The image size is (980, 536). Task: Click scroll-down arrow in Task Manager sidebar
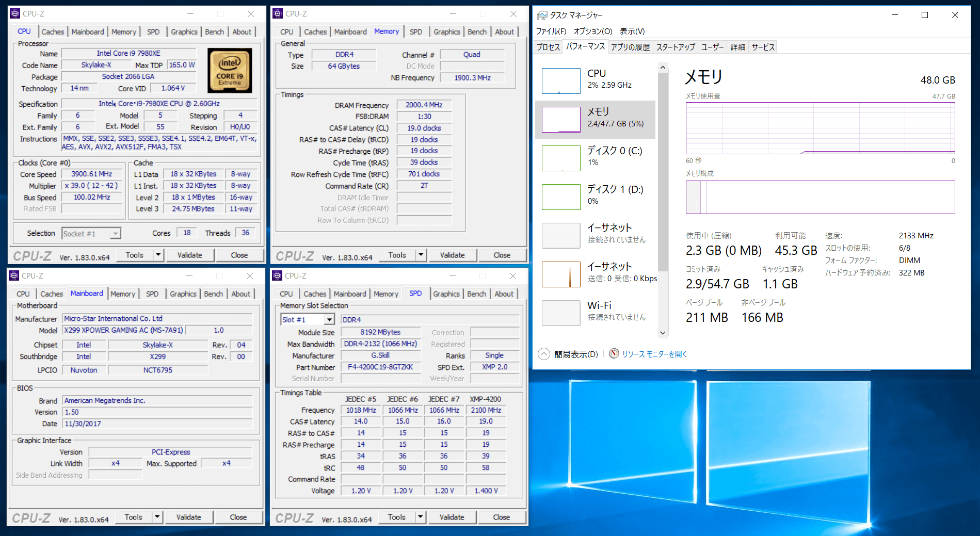click(663, 333)
